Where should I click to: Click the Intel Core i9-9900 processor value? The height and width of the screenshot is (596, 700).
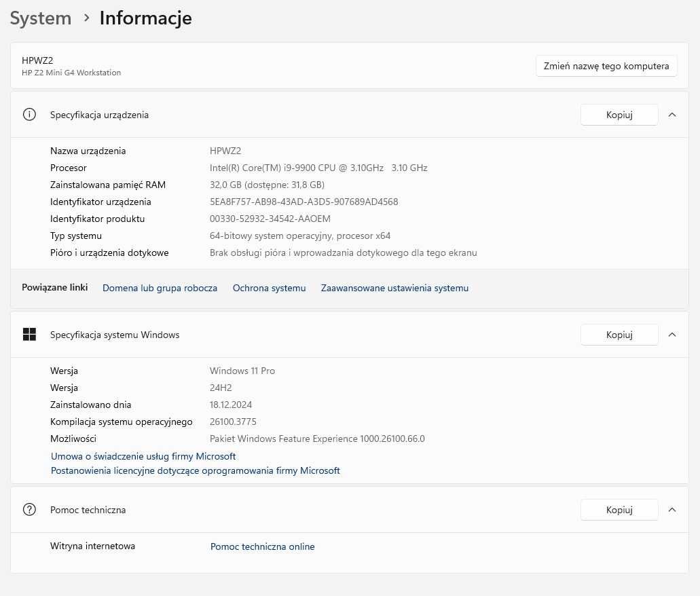click(x=318, y=168)
